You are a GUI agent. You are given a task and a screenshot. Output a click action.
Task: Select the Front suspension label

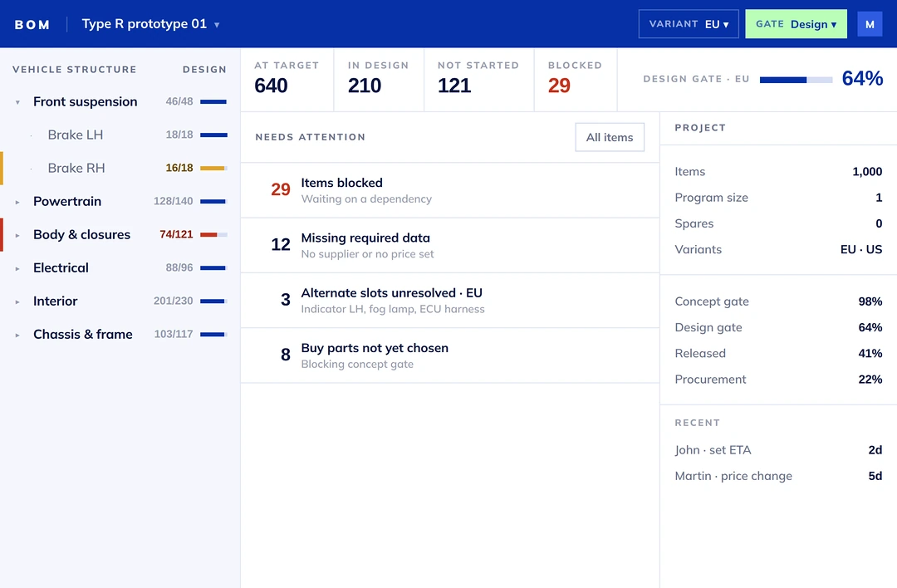[x=86, y=102]
